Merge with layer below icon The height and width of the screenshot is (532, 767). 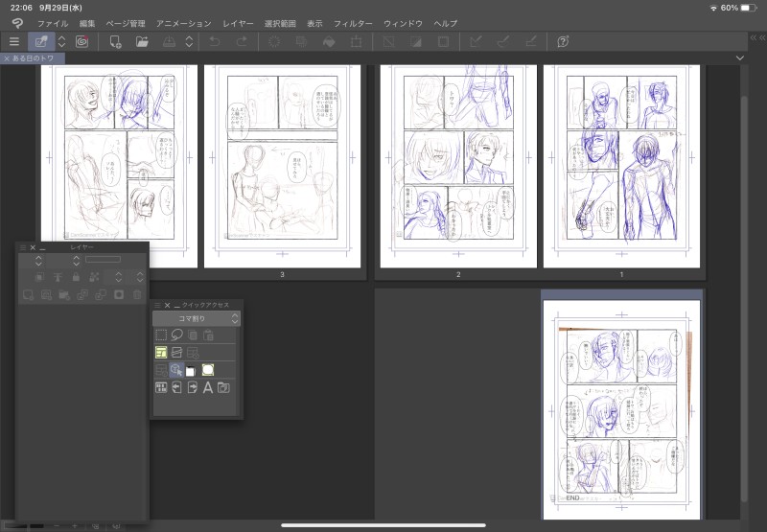pyautogui.click(x=101, y=295)
